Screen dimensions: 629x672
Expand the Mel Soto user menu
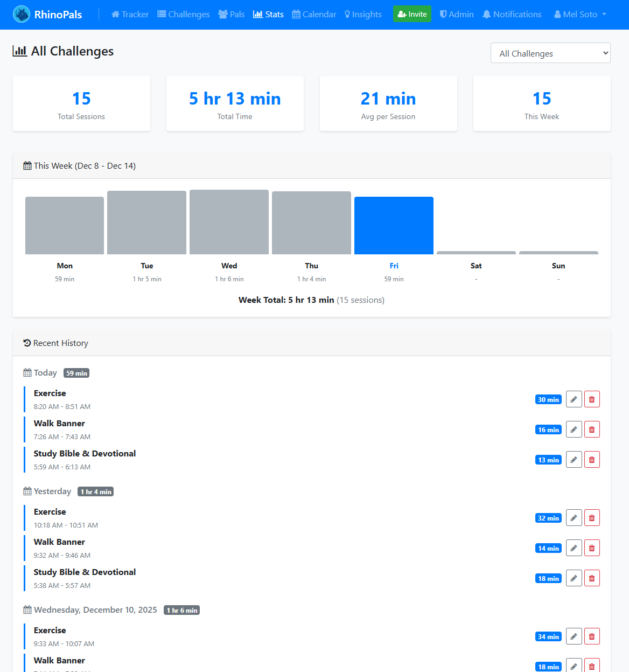coord(579,15)
